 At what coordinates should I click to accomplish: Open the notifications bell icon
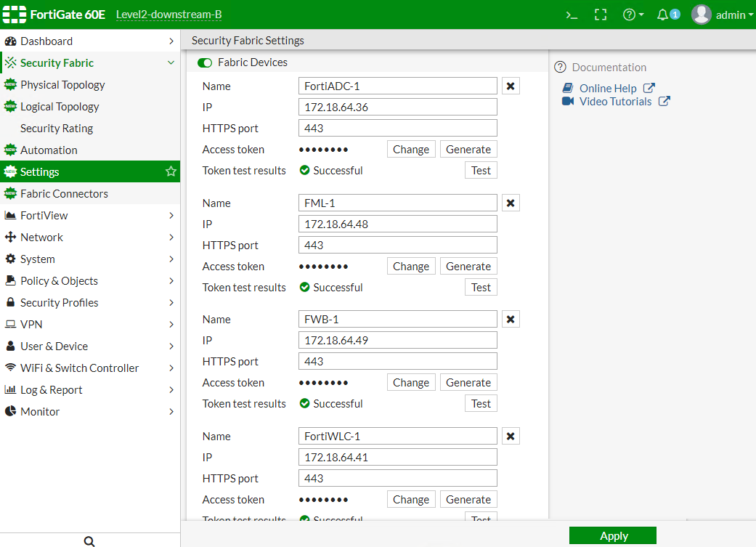click(663, 15)
